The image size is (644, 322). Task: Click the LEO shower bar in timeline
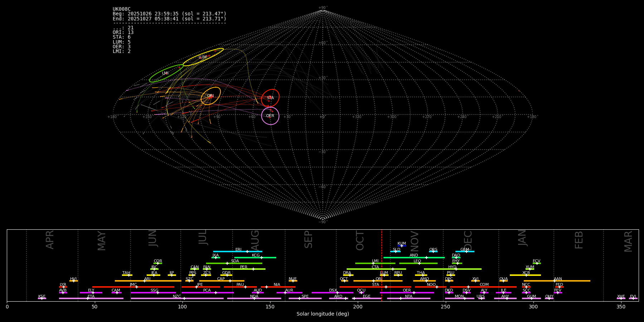[x=418, y=263]
